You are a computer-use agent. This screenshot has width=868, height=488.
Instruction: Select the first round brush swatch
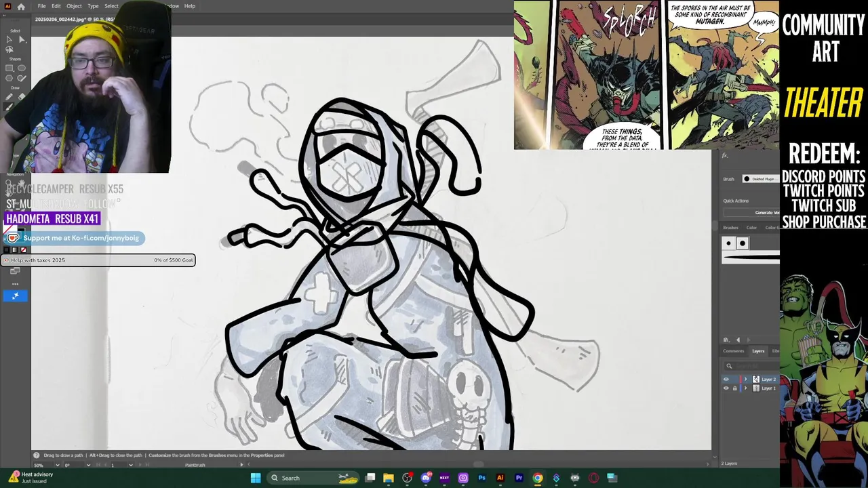tap(729, 243)
